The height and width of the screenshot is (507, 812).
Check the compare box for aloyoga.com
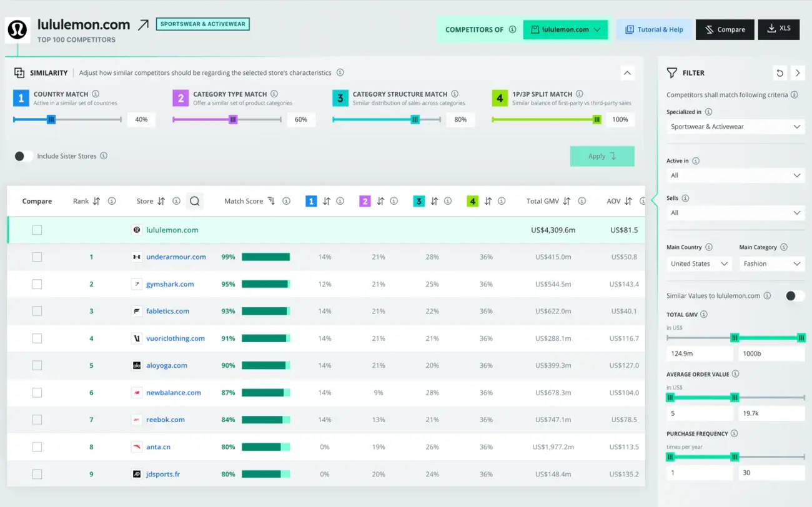coord(37,365)
